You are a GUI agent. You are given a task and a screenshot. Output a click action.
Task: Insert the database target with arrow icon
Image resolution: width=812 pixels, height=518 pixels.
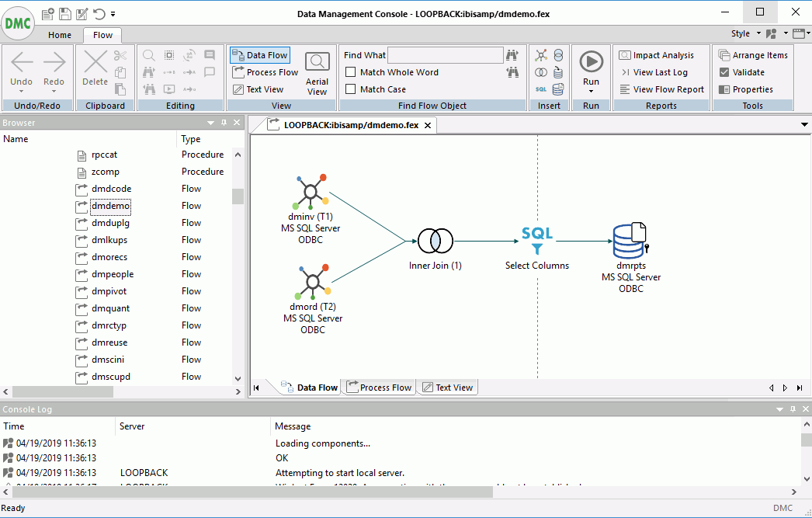coord(558,72)
